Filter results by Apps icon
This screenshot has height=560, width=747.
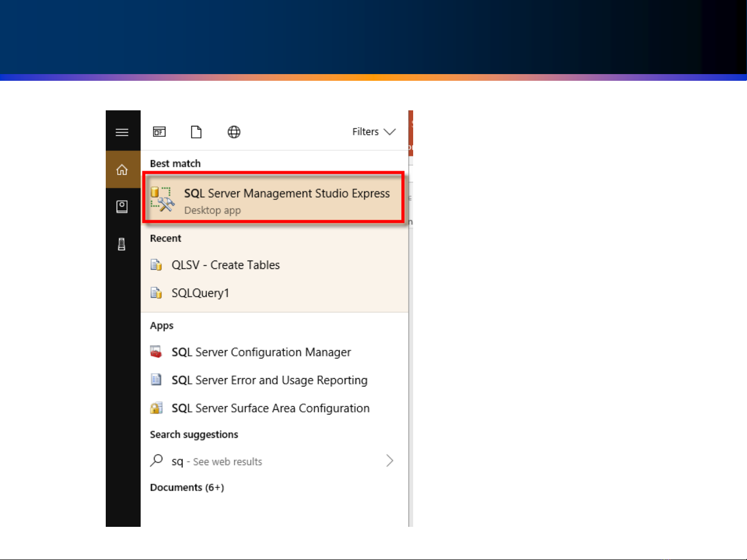tap(159, 132)
